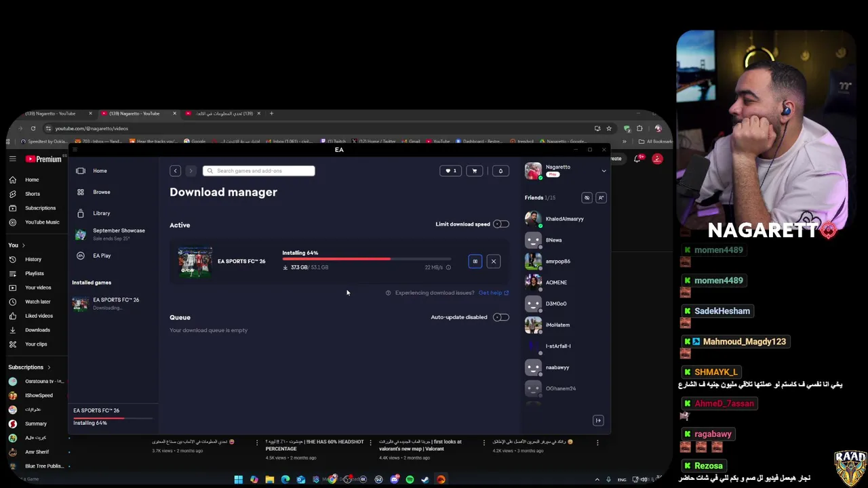The width and height of the screenshot is (868, 488).
Task: Toggle Auto-update disabled switch
Action: (x=500, y=317)
